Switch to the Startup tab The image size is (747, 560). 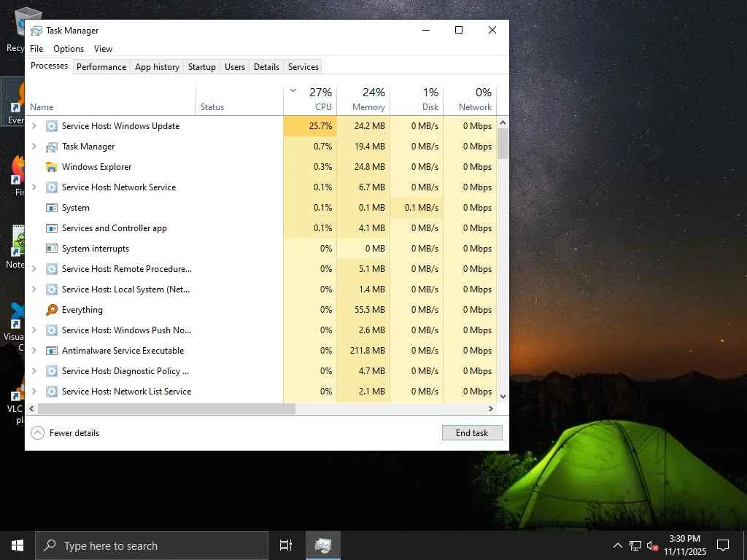pos(202,67)
